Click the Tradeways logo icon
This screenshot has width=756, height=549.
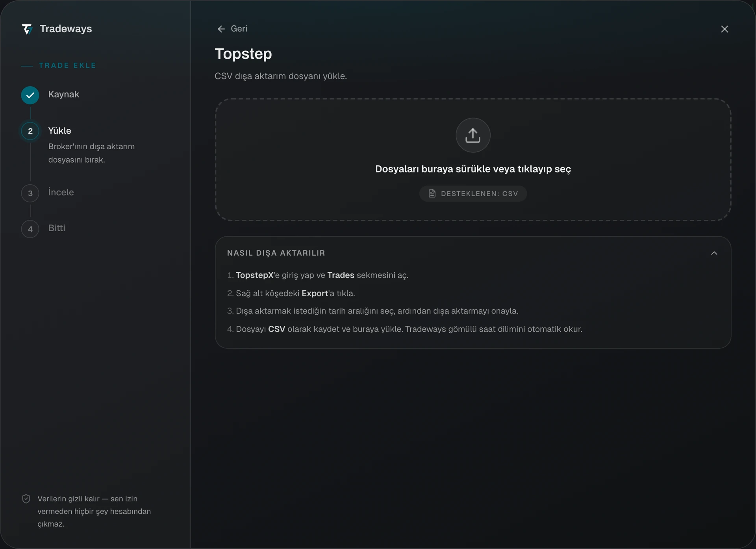[27, 29]
